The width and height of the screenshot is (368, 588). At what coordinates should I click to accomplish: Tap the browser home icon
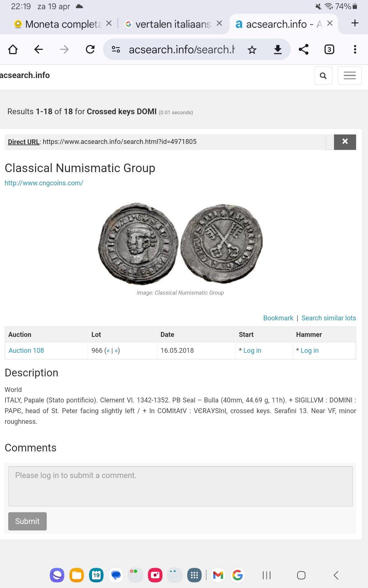(13, 49)
